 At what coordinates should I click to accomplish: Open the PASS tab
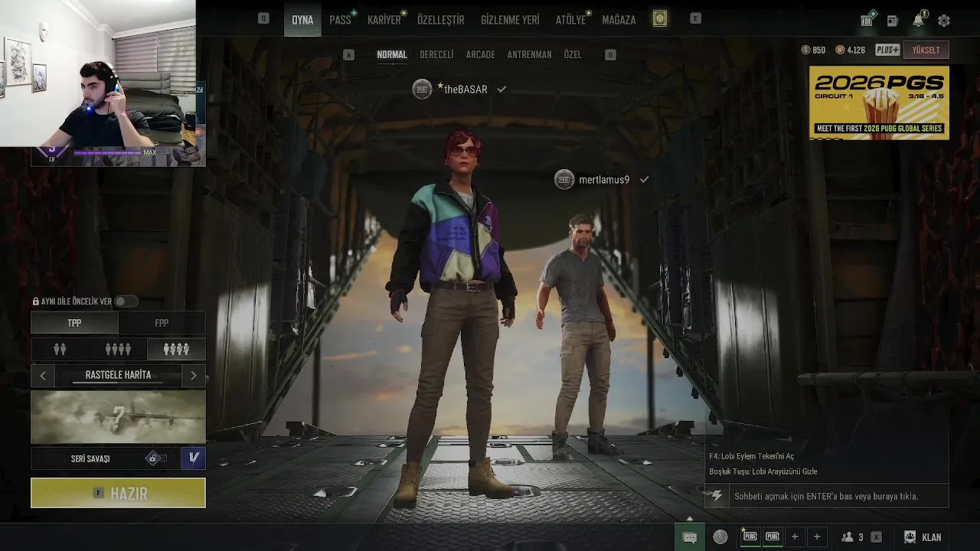pos(341,20)
